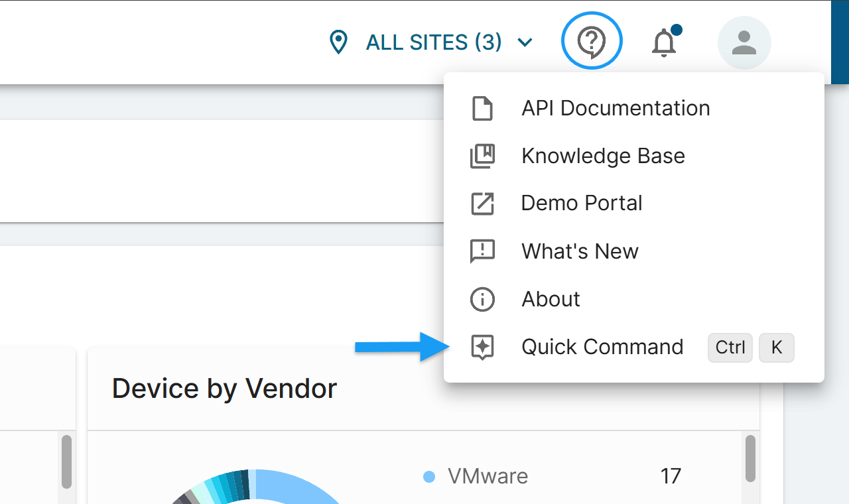Select the VMware vendor label
The width and height of the screenshot is (849, 504).
(488, 476)
